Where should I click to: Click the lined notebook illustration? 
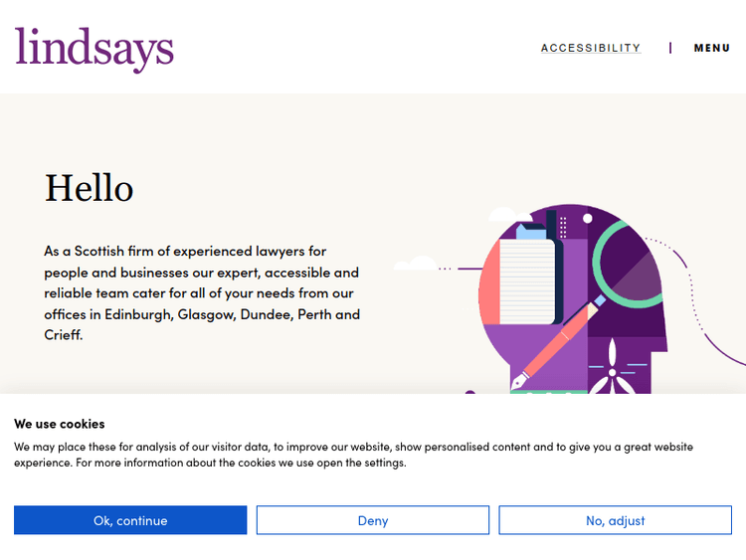click(528, 281)
